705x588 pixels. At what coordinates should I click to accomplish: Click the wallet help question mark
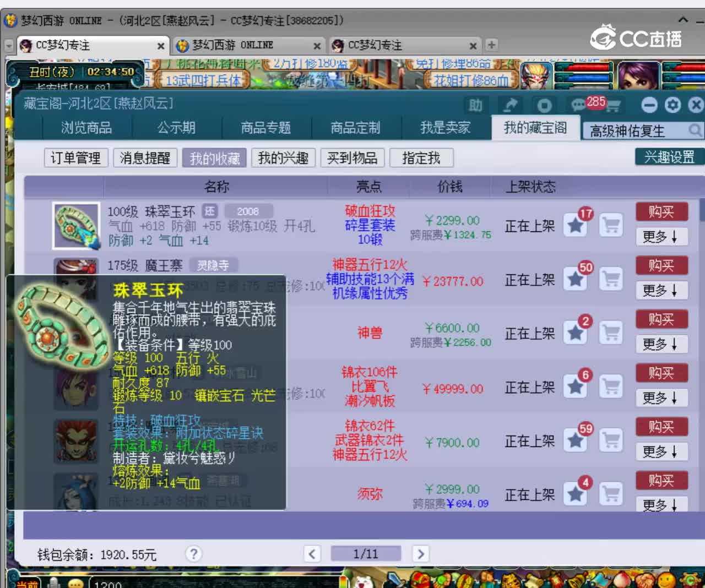pos(193,554)
